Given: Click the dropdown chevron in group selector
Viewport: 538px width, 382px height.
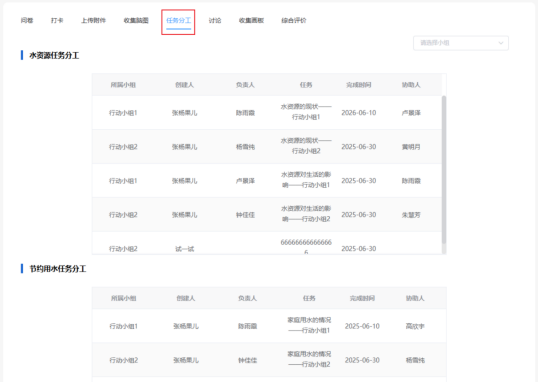Looking at the screenshot, I should 501,43.
